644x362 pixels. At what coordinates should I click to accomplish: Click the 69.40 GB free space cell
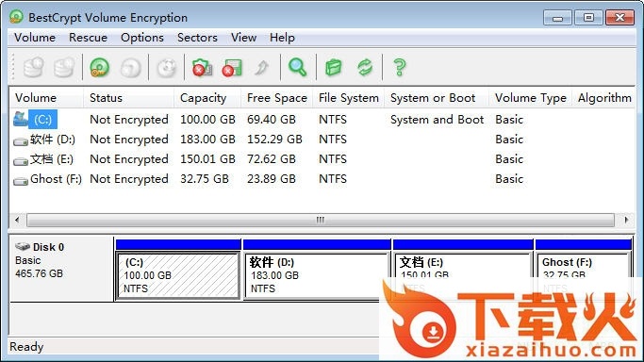click(271, 120)
